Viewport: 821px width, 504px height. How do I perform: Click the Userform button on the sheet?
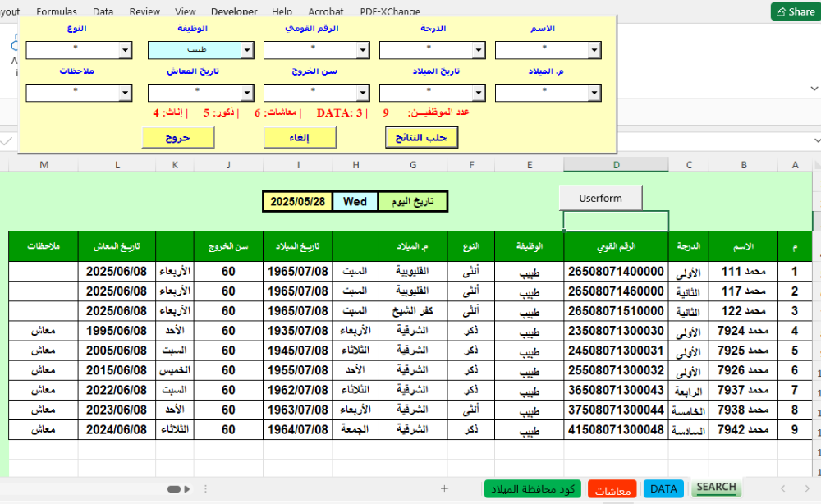[x=601, y=198]
